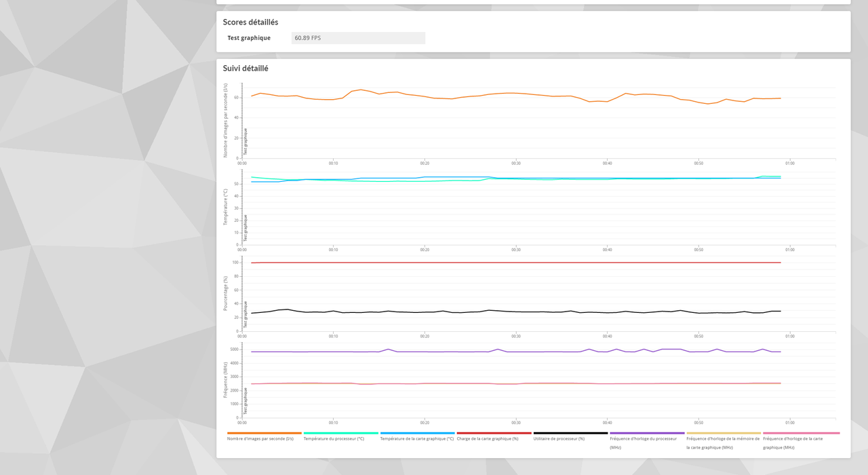Select the "Test graphique" label in Scores détaillés
This screenshot has width=868, height=475.
point(249,38)
